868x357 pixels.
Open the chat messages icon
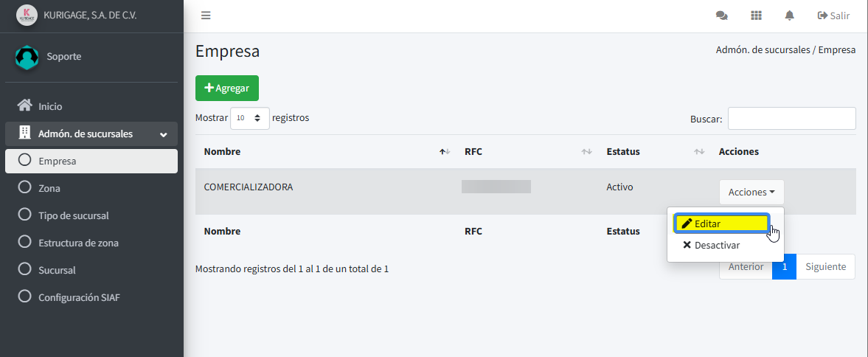[721, 15]
